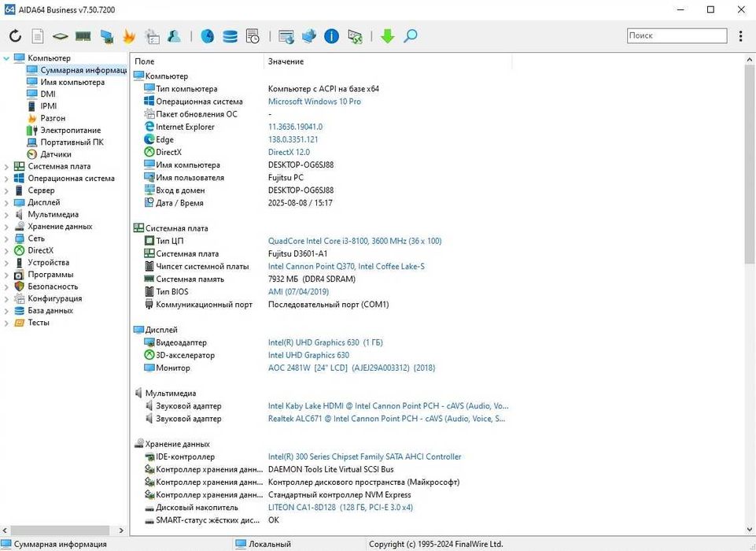Click the document with clock toolbar icon
756x551 pixels.
(253, 35)
